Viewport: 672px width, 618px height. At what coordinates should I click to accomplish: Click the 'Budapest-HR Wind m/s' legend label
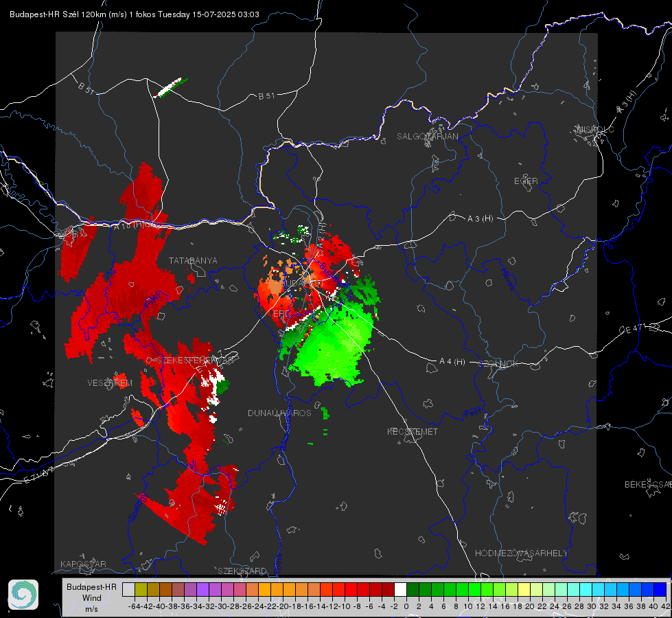point(92,597)
